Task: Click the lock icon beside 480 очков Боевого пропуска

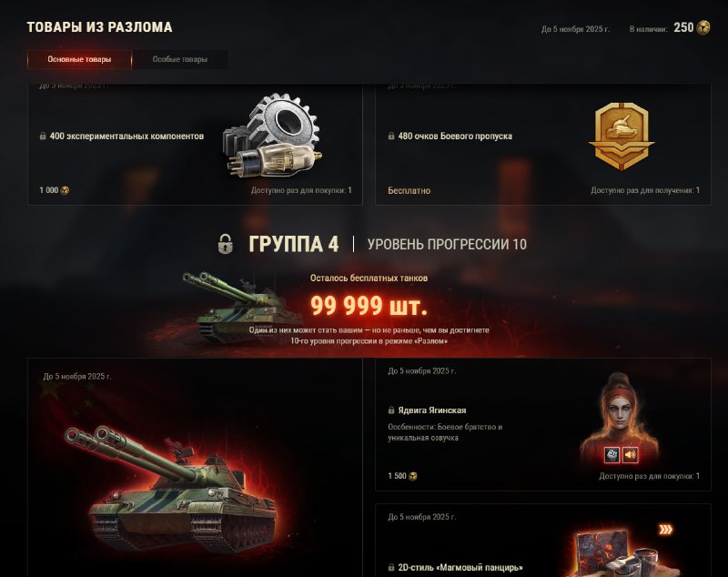Action: click(x=391, y=136)
